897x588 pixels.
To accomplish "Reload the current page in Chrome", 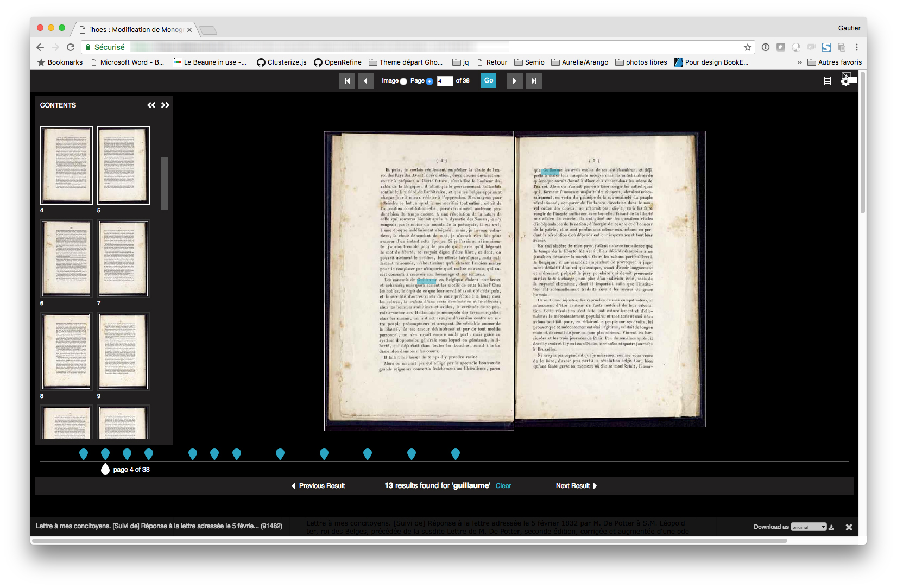I will click(71, 47).
